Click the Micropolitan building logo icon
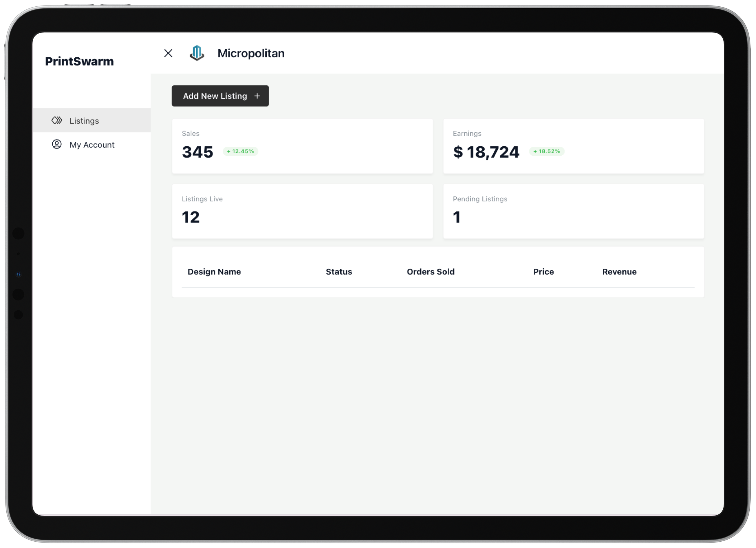Image resolution: width=756 pixels, height=548 pixels. click(x=197, y=53)
